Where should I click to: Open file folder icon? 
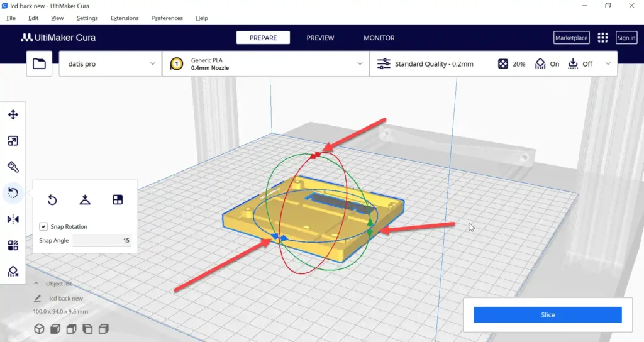(x=40, y=63)
